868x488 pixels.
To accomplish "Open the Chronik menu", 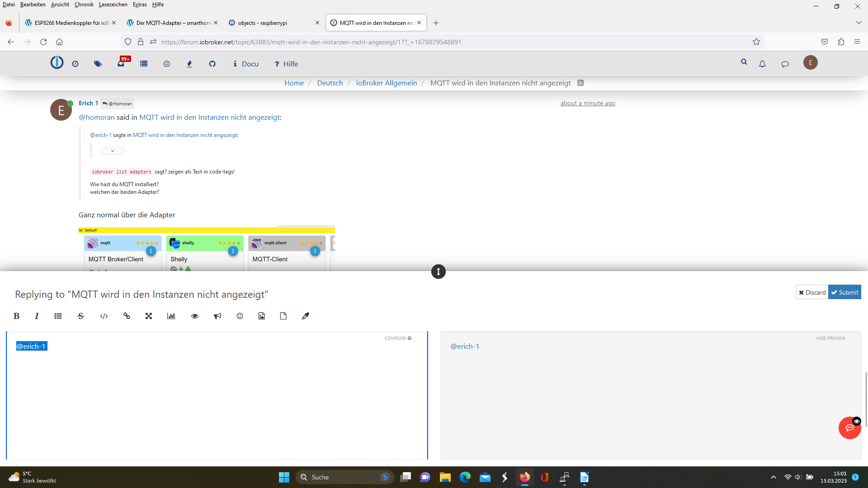I will pyautogui.click(x=84, y=5).
